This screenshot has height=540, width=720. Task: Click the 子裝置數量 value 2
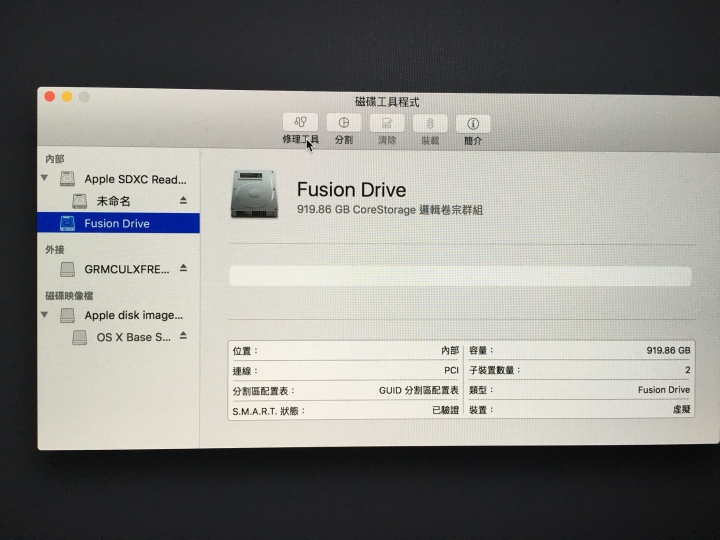687,370
